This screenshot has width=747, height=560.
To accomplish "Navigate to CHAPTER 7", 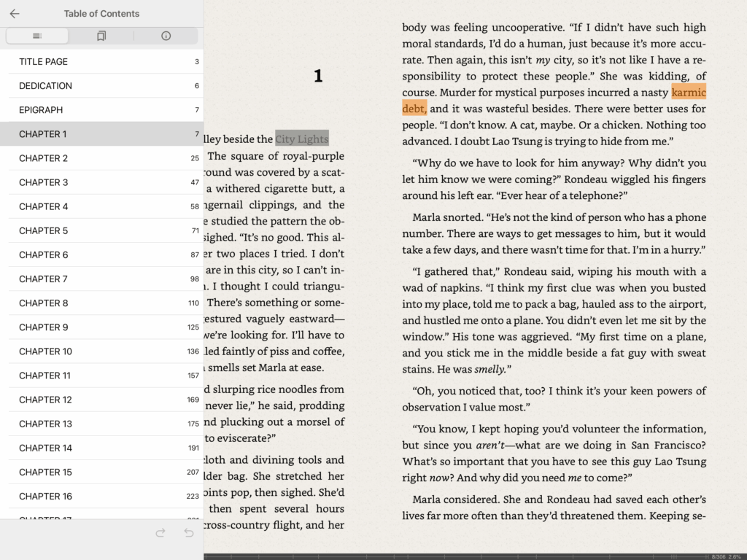I will [x=102, y=279].
